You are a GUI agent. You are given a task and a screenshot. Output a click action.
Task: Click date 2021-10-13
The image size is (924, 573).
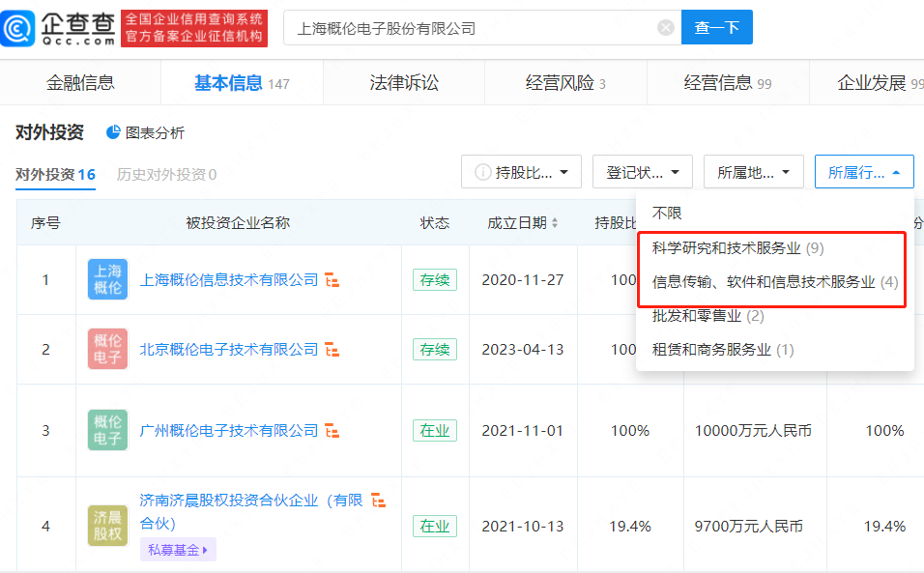coord(523,526)
